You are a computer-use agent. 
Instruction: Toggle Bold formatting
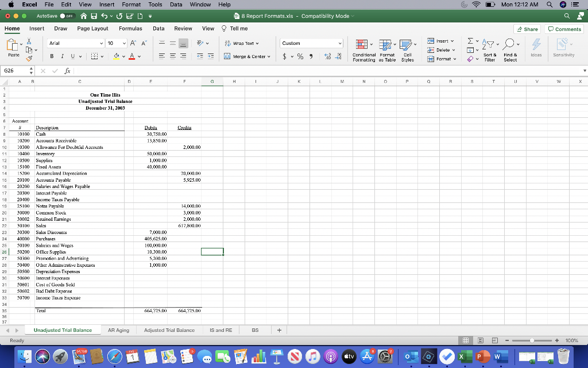52,56
